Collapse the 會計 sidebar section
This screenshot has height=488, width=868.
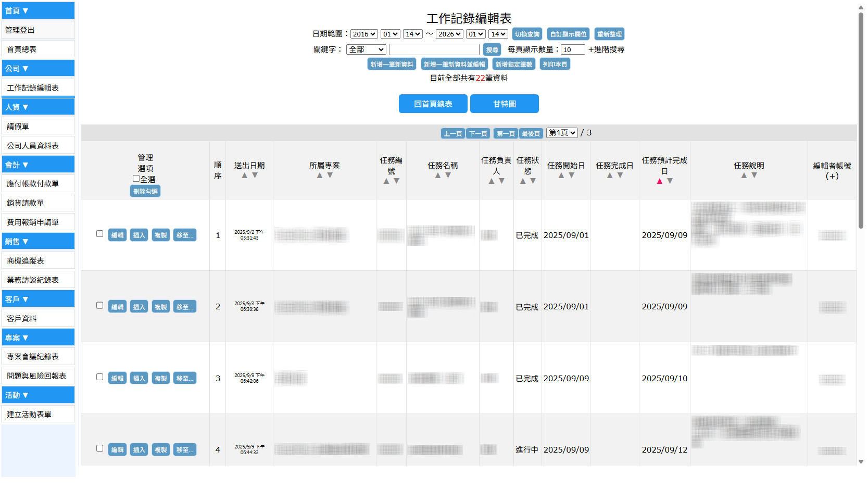click(38, 165)
